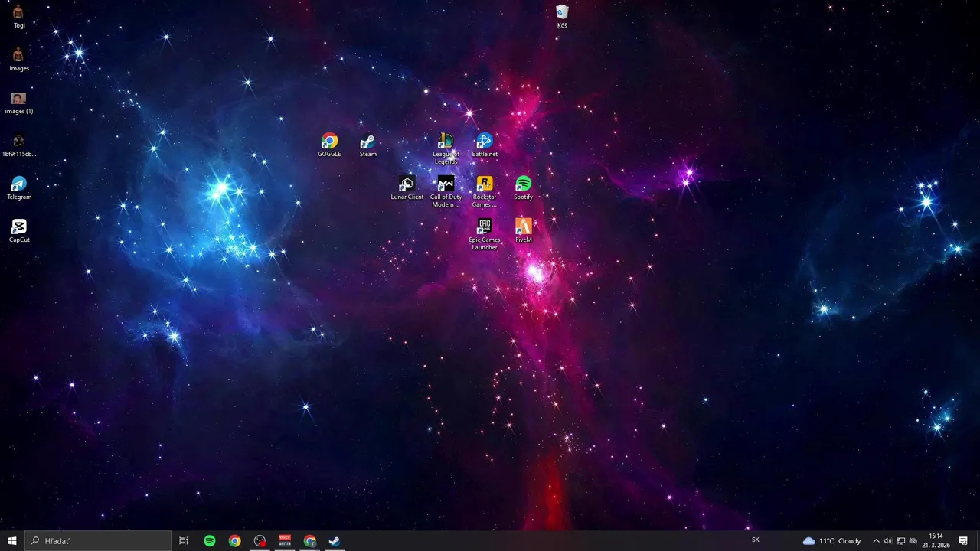
Task: Open the notification center icon
Action: pyautogui.click(x=963, y=541)
